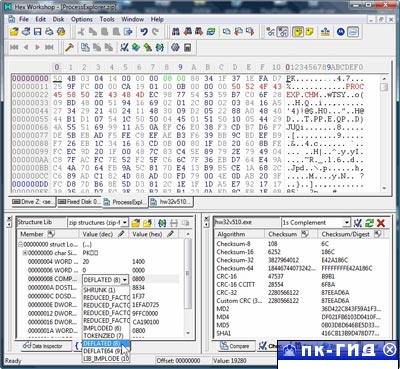Click the gear options toolbar icon
The image size is (400, 369).
click(x=175, y=47)
